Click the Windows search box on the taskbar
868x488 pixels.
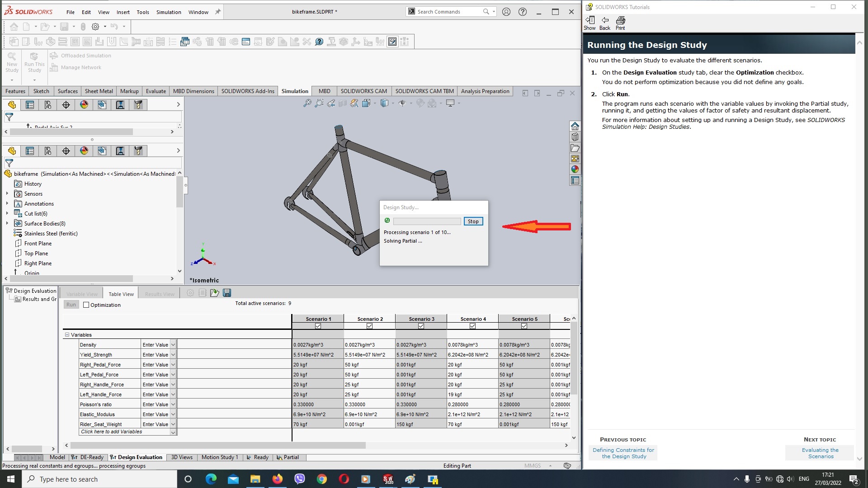99,479
